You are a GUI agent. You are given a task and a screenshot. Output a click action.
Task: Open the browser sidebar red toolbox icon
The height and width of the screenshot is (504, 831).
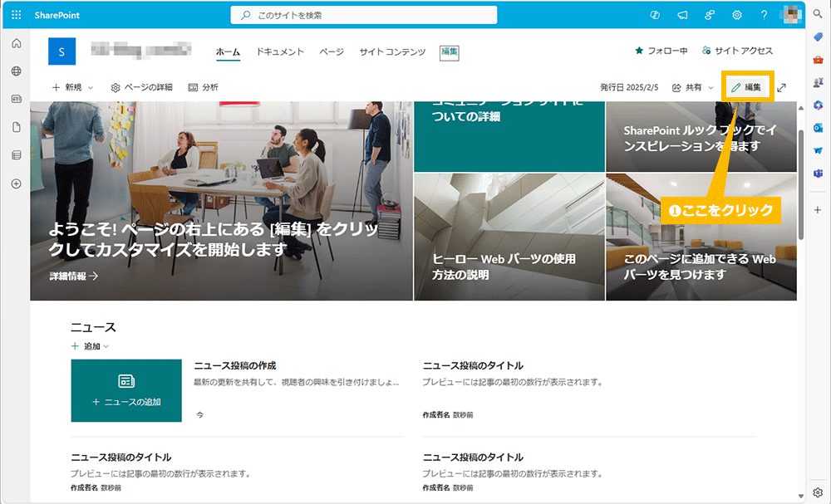coord(818,60)
